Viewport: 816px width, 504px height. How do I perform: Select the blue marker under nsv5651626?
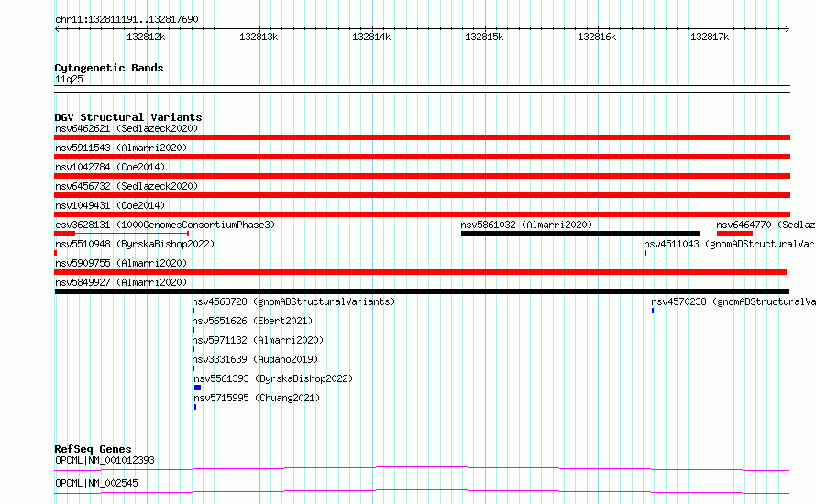(193, 330)
